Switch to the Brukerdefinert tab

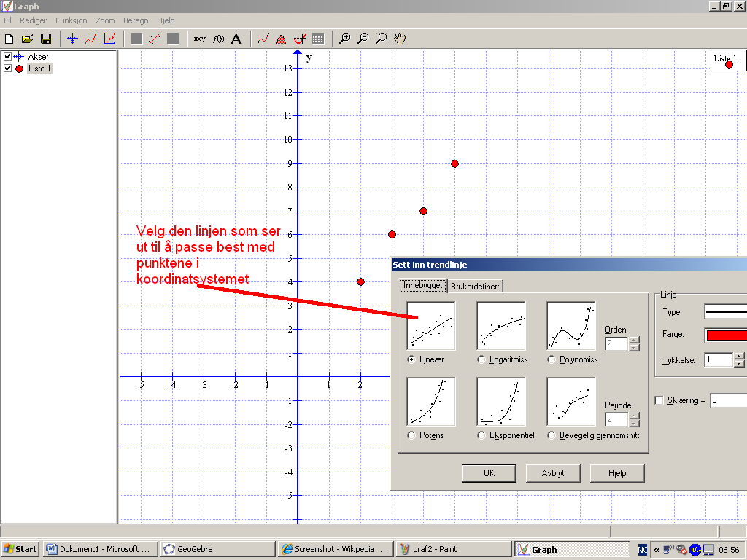475,287
